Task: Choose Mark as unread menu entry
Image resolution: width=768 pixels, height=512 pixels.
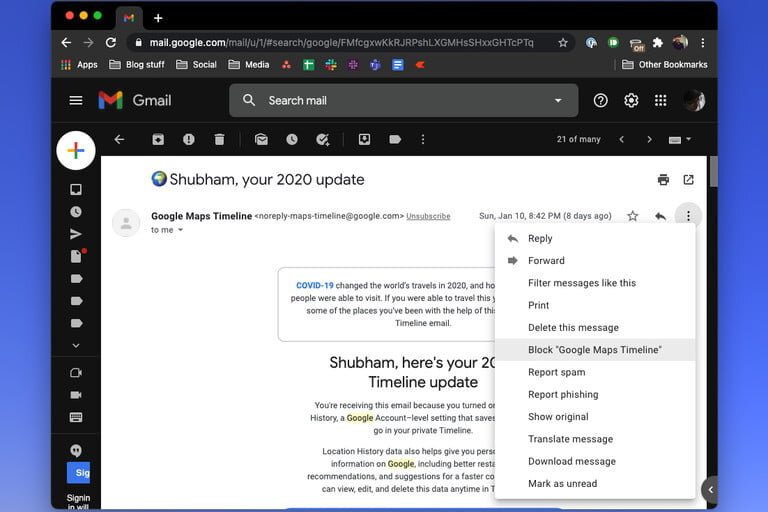Action: point(595,484)
